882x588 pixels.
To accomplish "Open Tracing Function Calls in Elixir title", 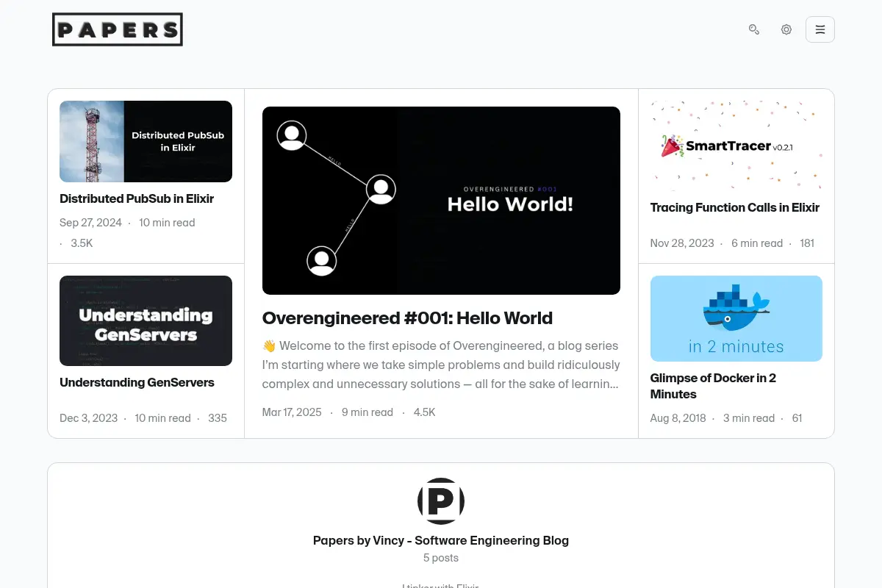I will pyautogui.click(x=735, y=207).
